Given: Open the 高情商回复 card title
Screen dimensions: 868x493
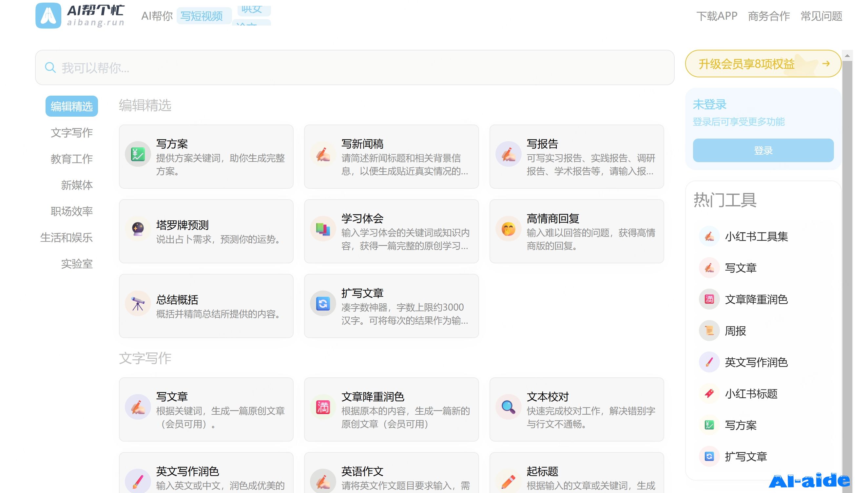Looking at the screenshot, I should pyautogui.click(x=553, y=219).
